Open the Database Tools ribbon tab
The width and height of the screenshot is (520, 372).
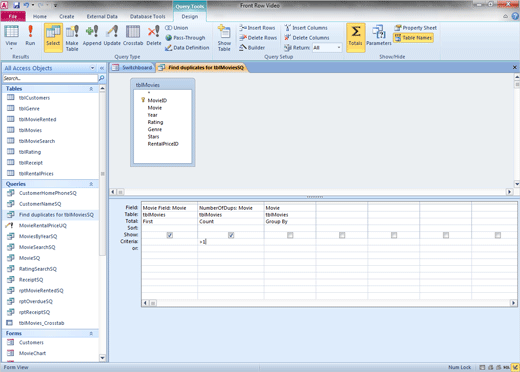pyautogui.click(x=148, y=16)
